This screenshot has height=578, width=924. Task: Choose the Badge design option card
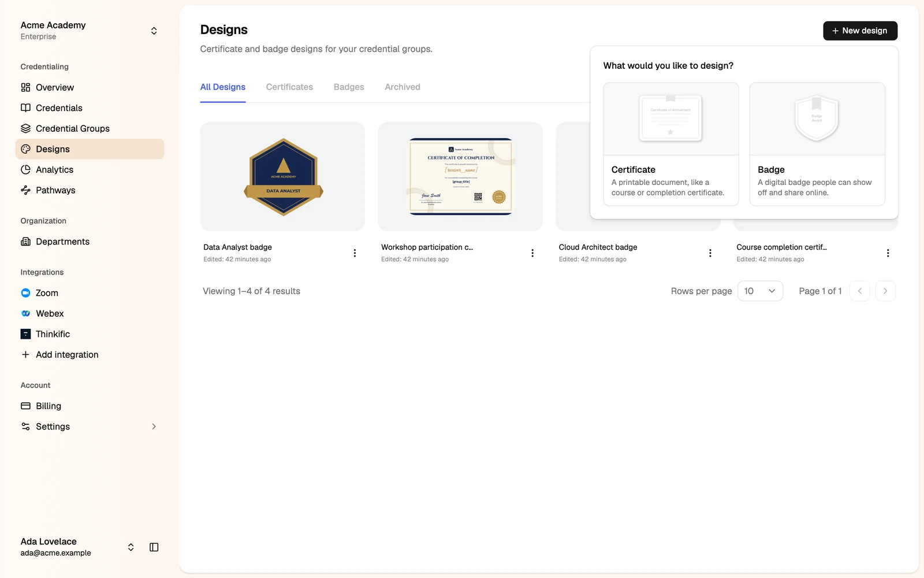click(x=817, y=144)
